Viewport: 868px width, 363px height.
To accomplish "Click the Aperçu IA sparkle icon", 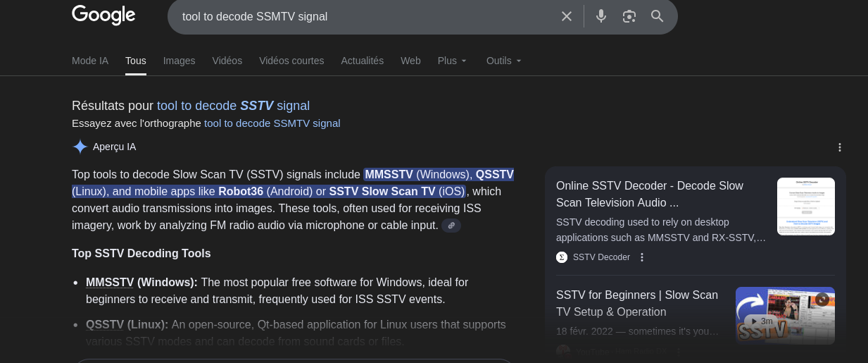I will (80, 147).
